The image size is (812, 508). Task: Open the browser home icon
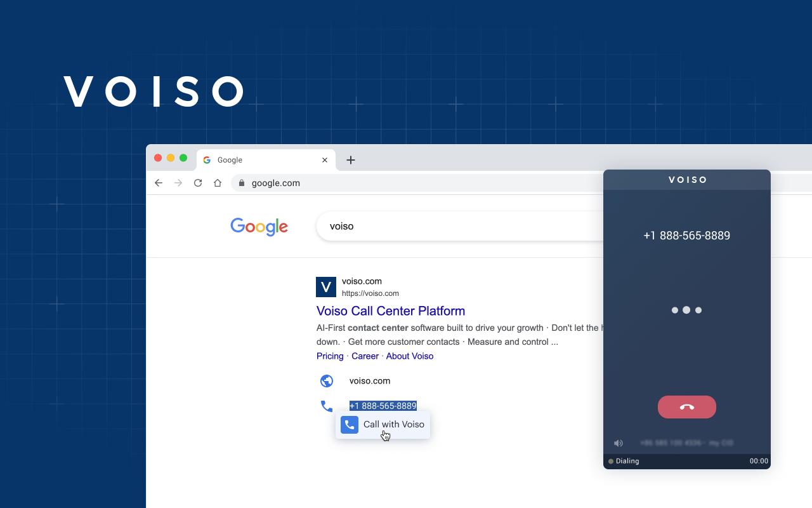pos(218,183)
